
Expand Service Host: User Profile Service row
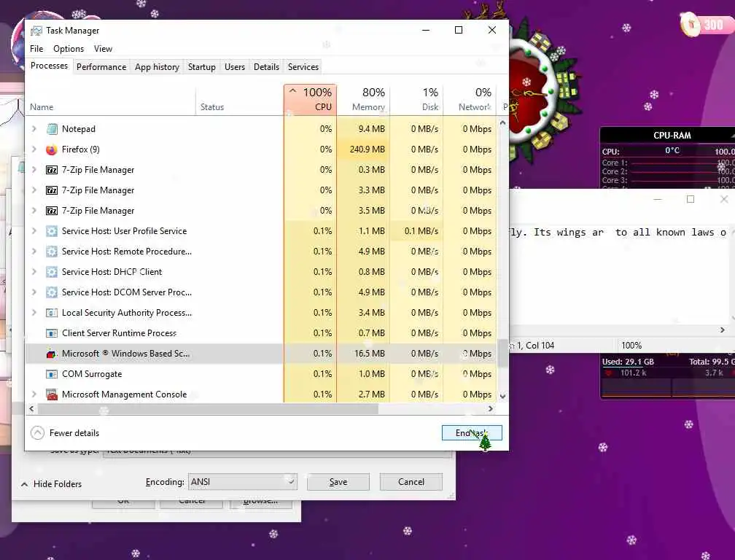pos(34,231)
